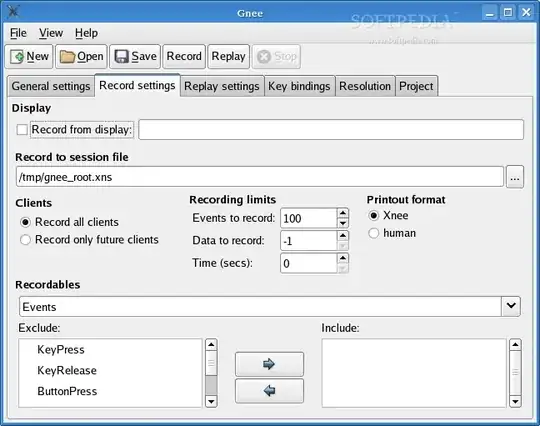Image resolution: width=540 pixels, height=426 pixels.
Task: Click inside the empty Include list box
Action: (414, 373)
